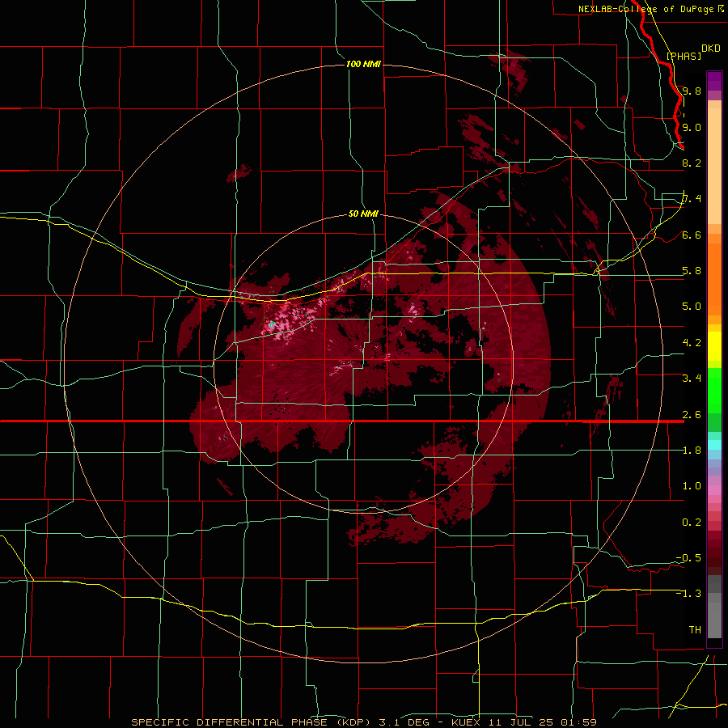Pick the peach segment of the color bar
The width and height of the screenshot is (728, 728).
coord(714,166)
